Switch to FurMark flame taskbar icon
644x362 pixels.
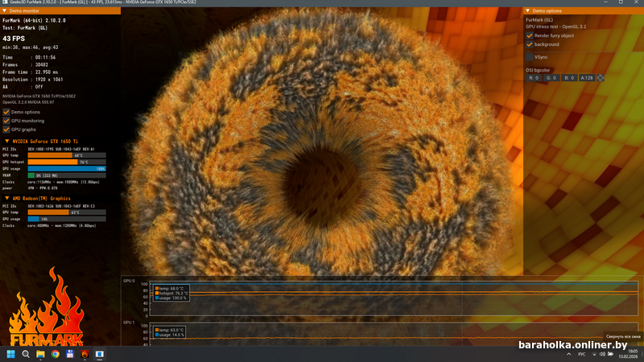click(x=85, y=354)
